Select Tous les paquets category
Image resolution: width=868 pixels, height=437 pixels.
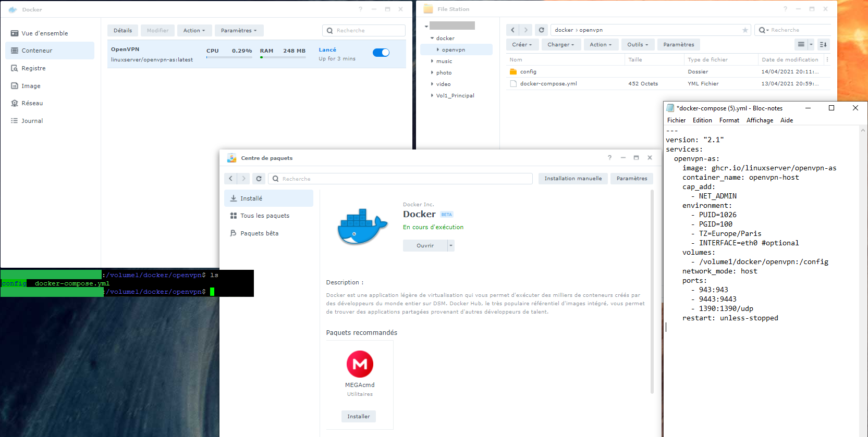[x=268, y=216]
